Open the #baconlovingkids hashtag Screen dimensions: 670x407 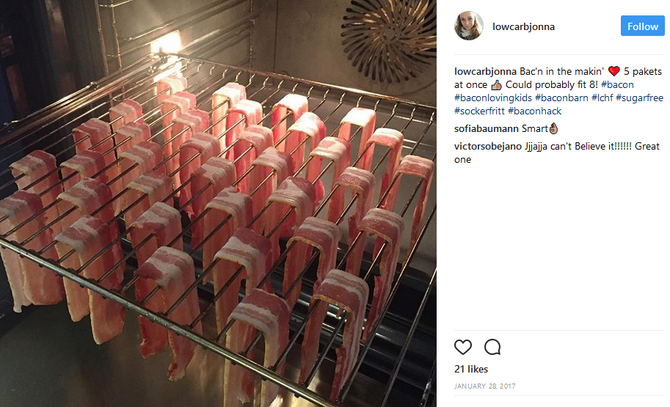click(x=493, y=98)
